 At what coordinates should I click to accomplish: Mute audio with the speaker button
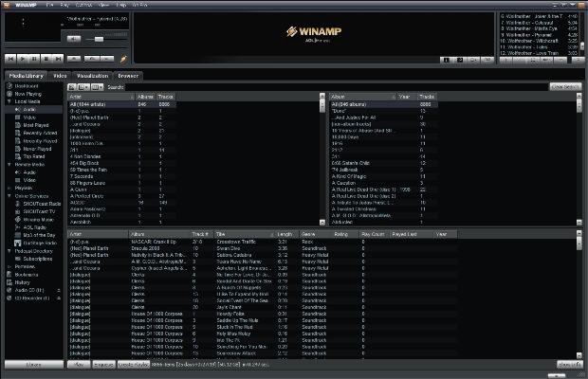[74, 39]
